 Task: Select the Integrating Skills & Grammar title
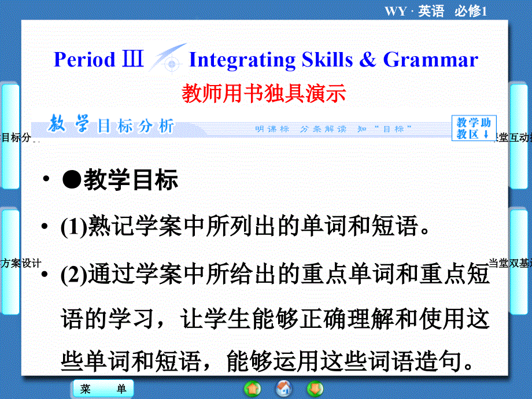coord(334,60)
